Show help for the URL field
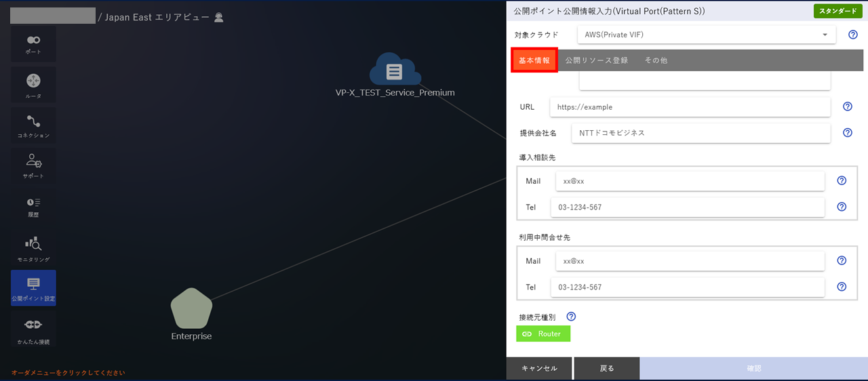The height and width of the screenshot is (381, 868). click(x=847, y=106)
